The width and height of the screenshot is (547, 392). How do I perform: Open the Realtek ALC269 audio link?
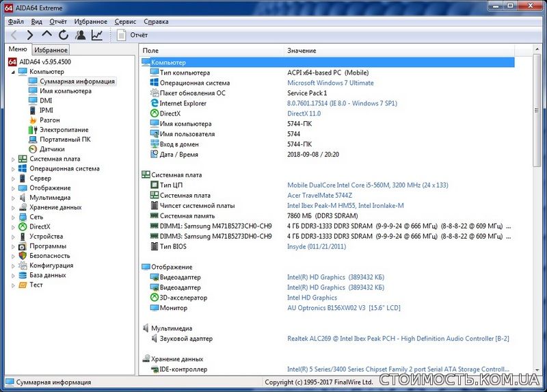398,339
